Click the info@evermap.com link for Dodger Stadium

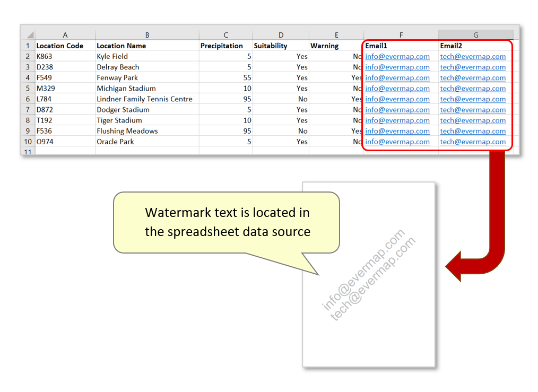pyautogui.click(x=397, y=110)
